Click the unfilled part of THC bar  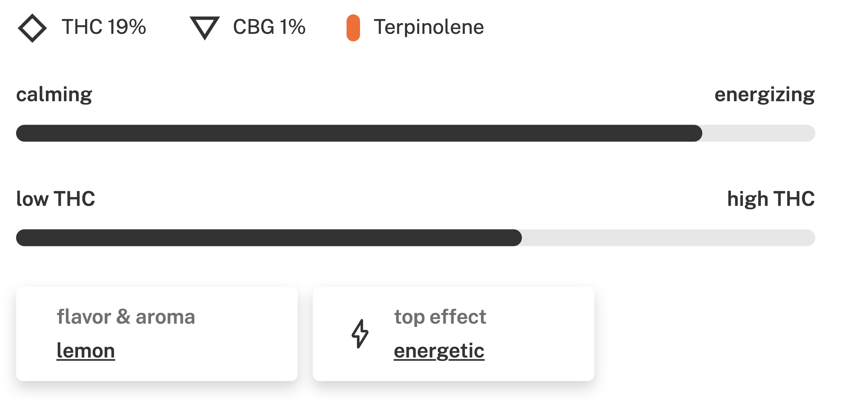[669, 238]
